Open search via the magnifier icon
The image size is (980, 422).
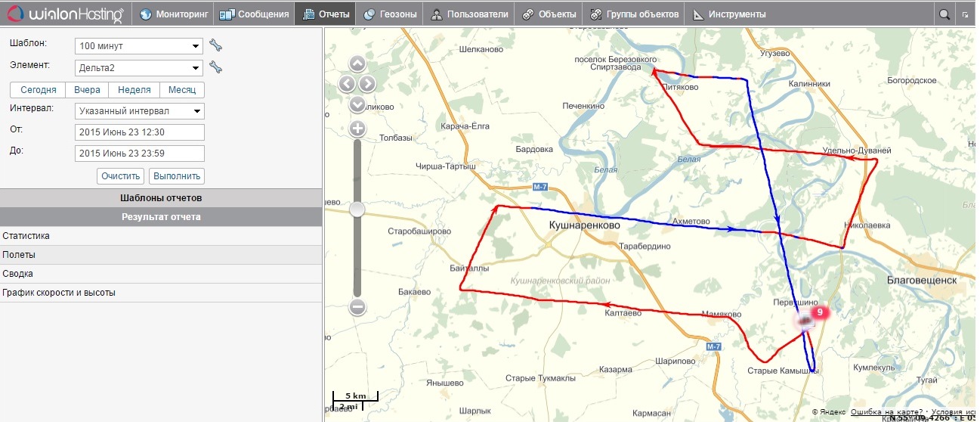[x=944, y=14]
